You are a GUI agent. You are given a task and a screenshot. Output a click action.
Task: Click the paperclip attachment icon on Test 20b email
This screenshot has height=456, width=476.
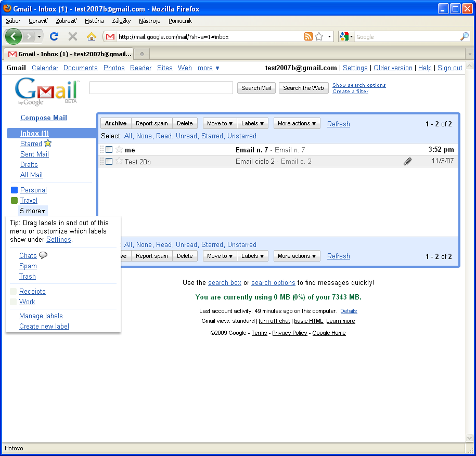[407, 161]
